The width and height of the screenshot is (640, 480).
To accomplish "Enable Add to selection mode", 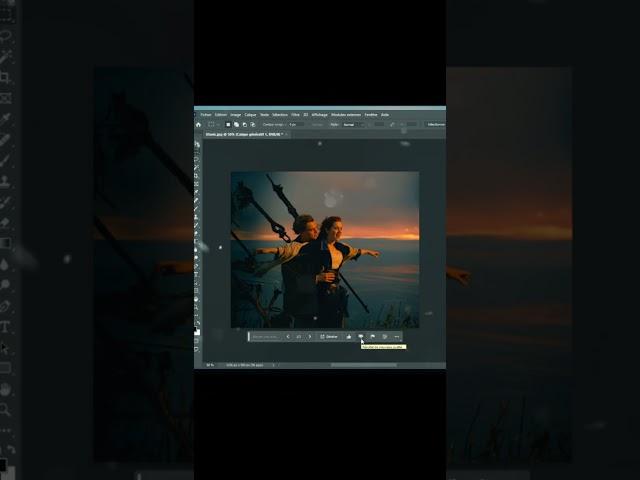I will coord(236,124).
